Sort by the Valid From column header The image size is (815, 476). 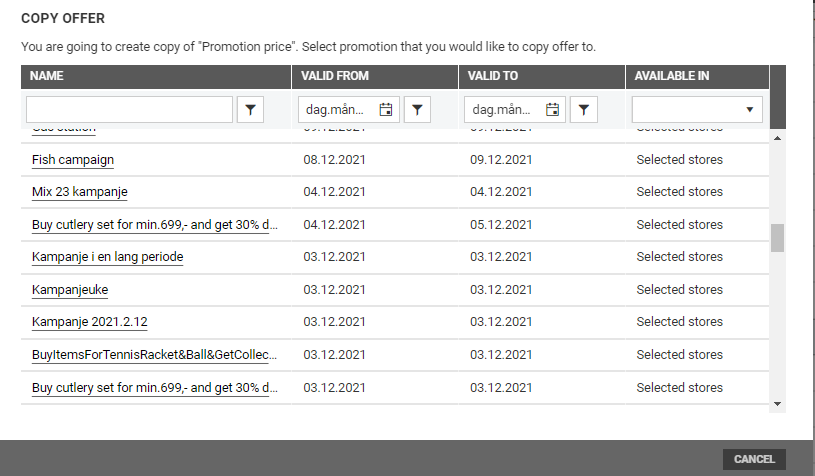coord(335,76)
